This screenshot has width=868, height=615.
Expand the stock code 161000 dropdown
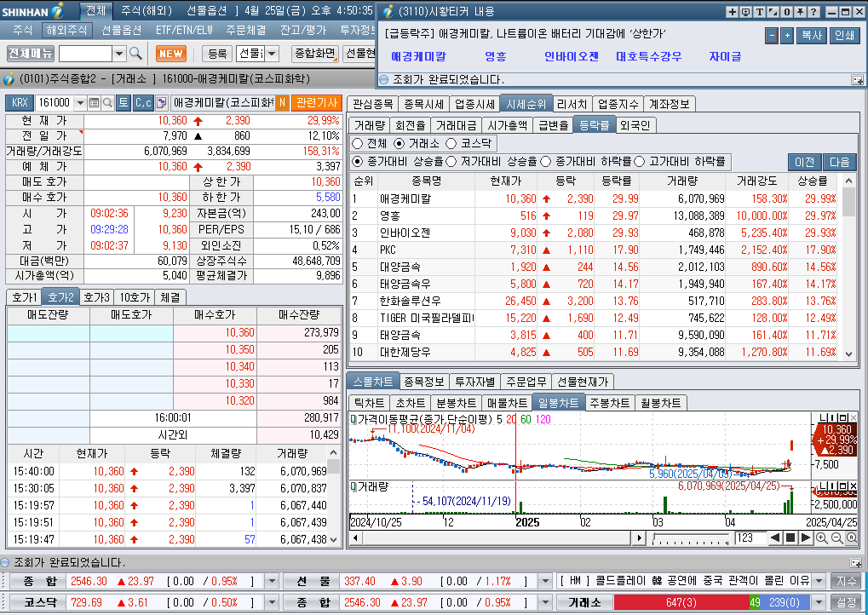click(x=80, y=103)
